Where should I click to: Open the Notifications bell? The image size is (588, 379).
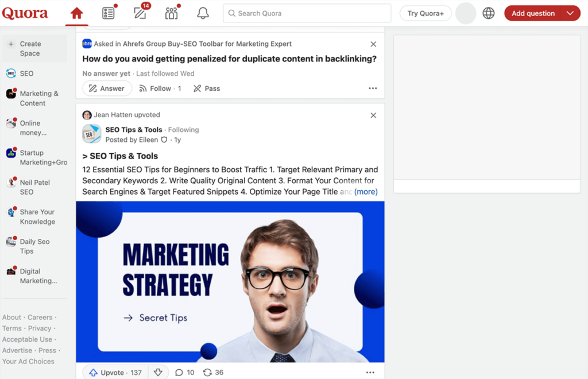tap(203, 13)
